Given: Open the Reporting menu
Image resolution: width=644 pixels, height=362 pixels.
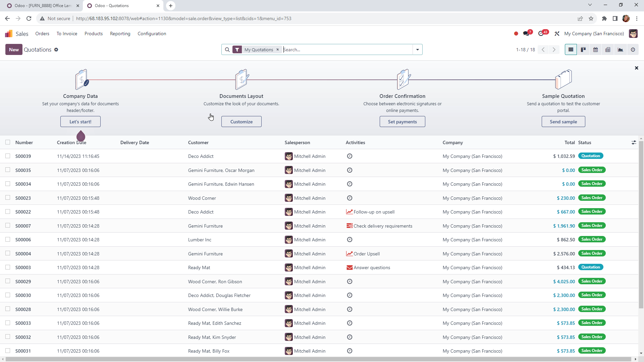Looking at the screenshot, I should 120,34.
